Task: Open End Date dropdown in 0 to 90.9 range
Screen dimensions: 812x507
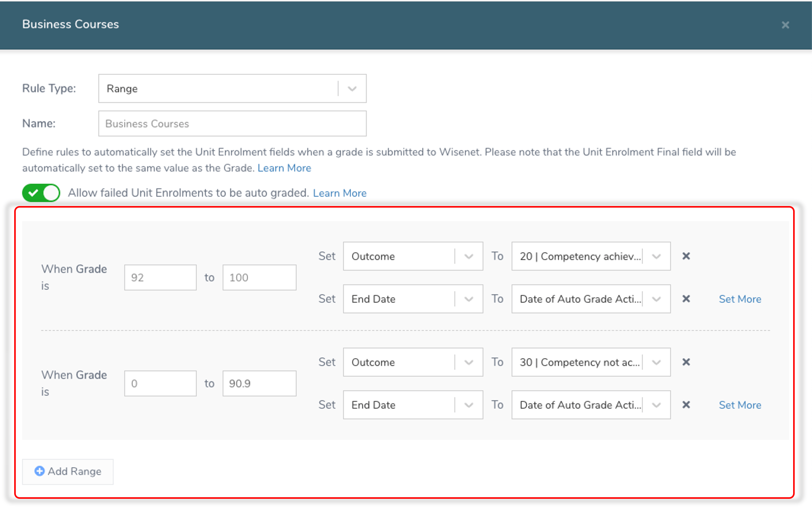Action: pos(413,405)
